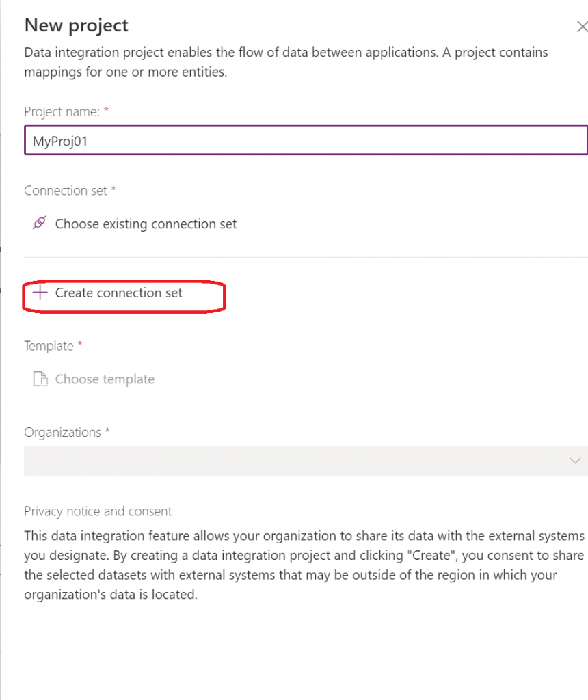Click the divider line below existing connection set
588x700 pixels.
(x=306, y=257)
